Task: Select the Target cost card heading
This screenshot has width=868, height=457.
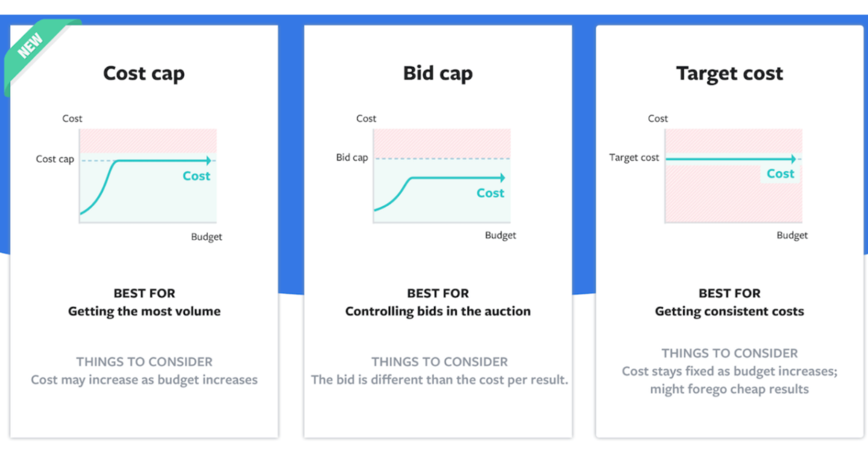Action: point(729,74)
